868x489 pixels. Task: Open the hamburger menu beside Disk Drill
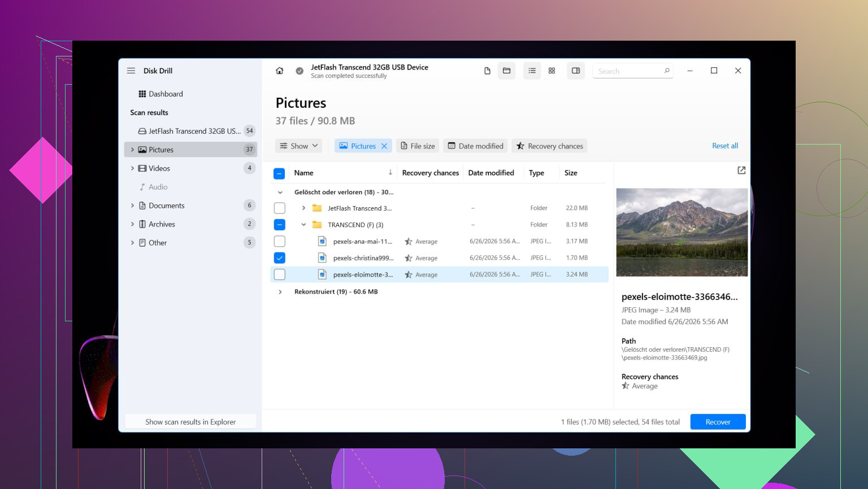(131, 71)
